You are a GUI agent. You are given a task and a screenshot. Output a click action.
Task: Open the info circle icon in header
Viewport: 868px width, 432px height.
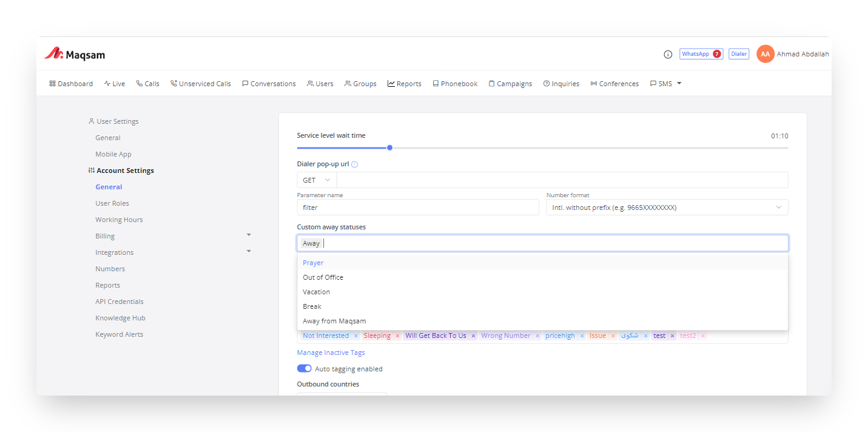pyautogui.click(x=668, y=54)
